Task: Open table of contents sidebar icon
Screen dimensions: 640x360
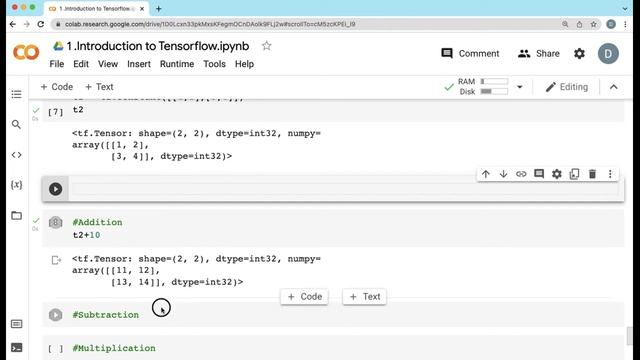Action: pos(16,94)
